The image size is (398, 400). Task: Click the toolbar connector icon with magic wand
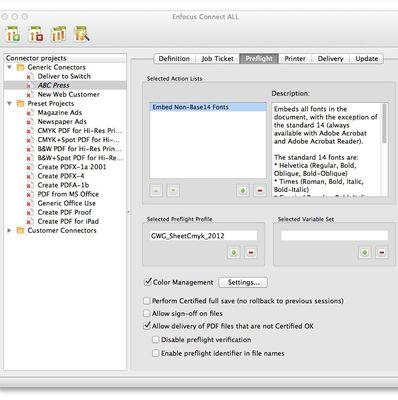82,34
